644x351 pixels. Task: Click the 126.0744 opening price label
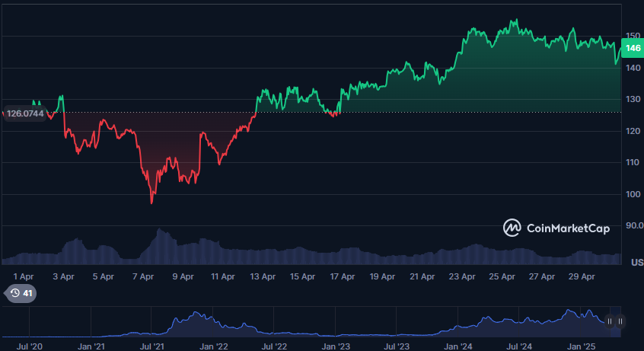23,113
